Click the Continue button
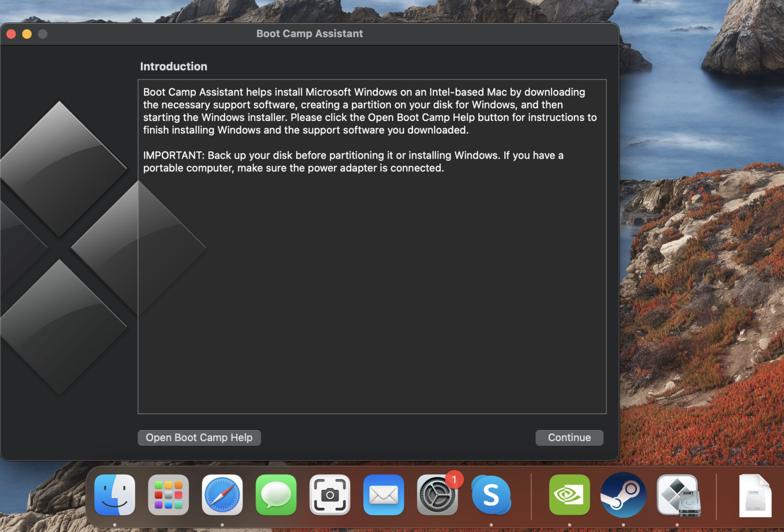Viewport: 784px width, 532px height. click(x=569, y=438)
